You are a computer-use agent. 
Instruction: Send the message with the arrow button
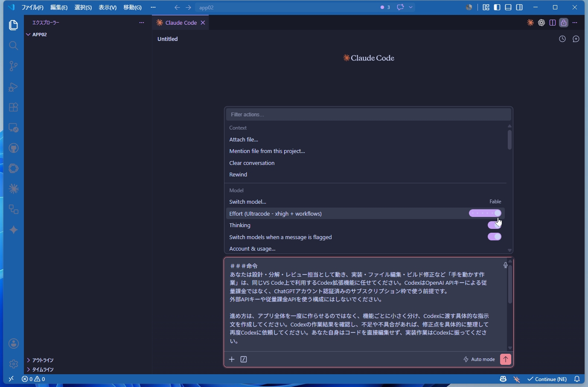(x=505, y=359)
